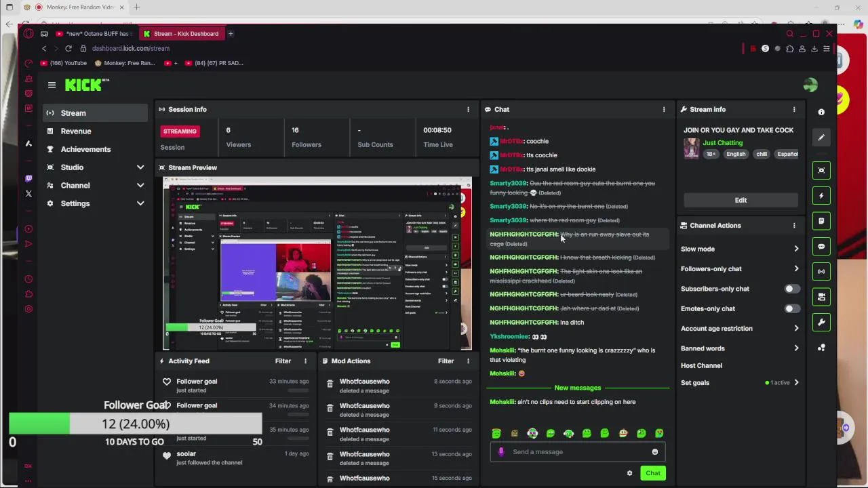The image size is (868, 488).
Task: Toggle the wrench widget icon in the right rail
Action: [x=821, y=323]
